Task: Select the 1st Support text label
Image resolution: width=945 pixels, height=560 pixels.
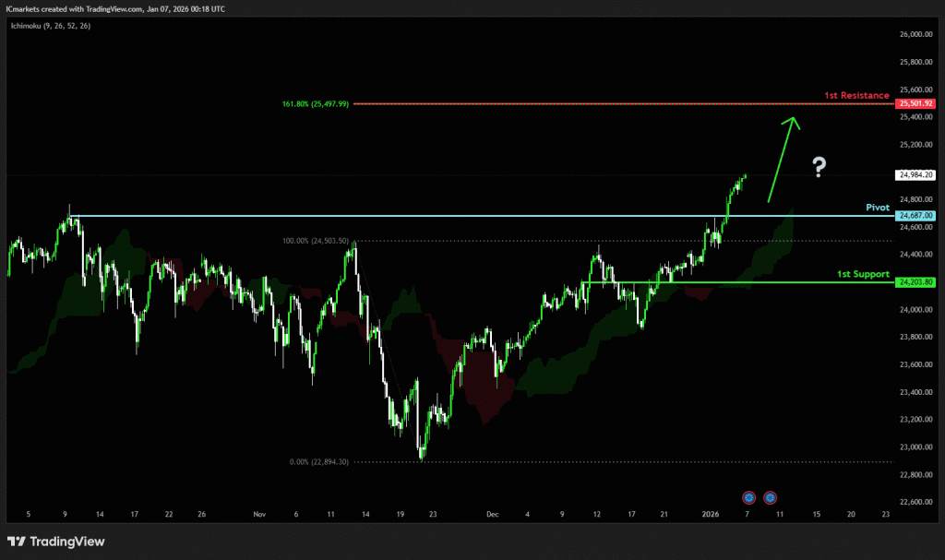Action: tap(863, 274)
